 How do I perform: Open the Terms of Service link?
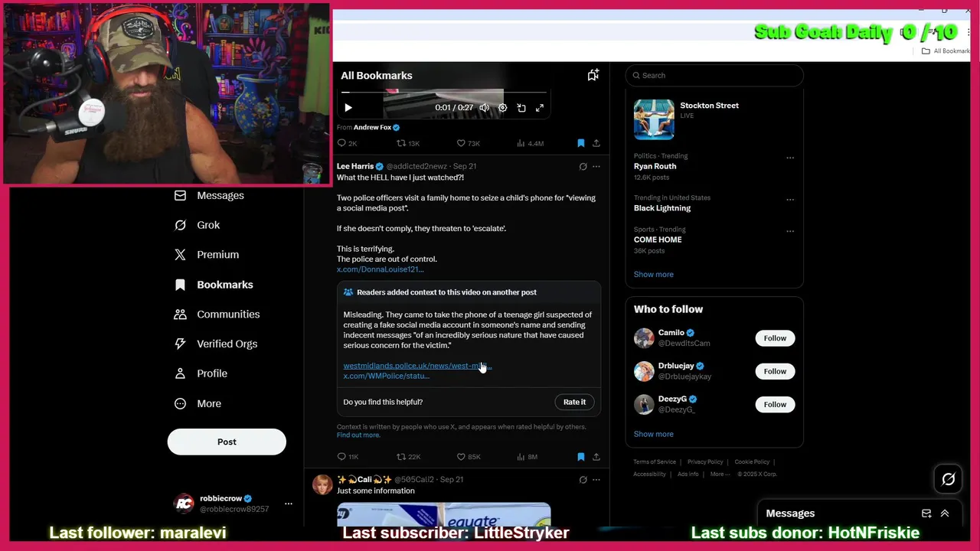click(655, 462)
